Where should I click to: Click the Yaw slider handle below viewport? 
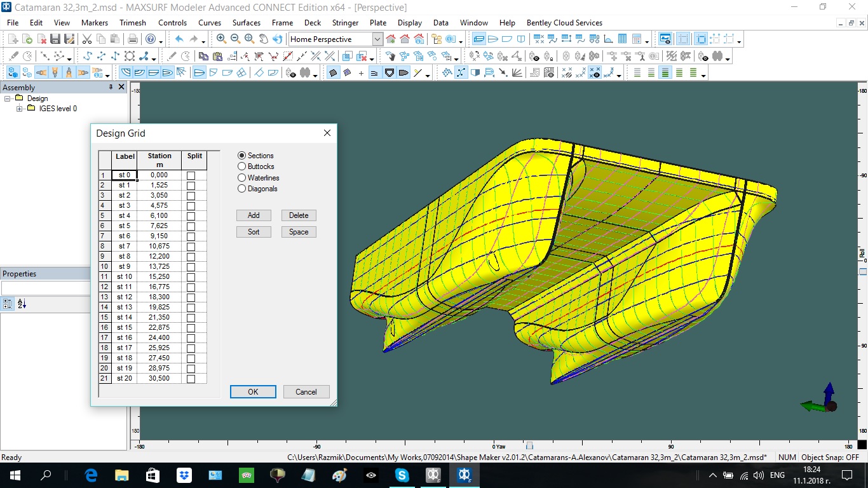pyautogui.click(x=529, y=446)
